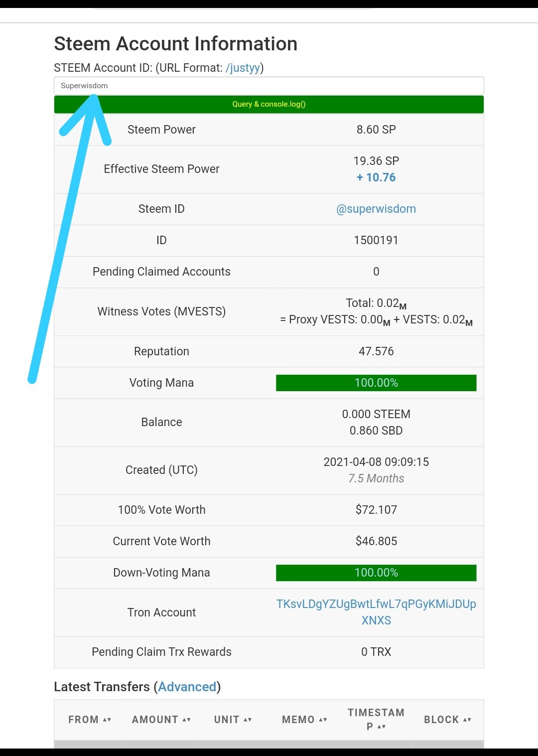Sort transfers by TIMESTAMP column arrows

[382, 727]
